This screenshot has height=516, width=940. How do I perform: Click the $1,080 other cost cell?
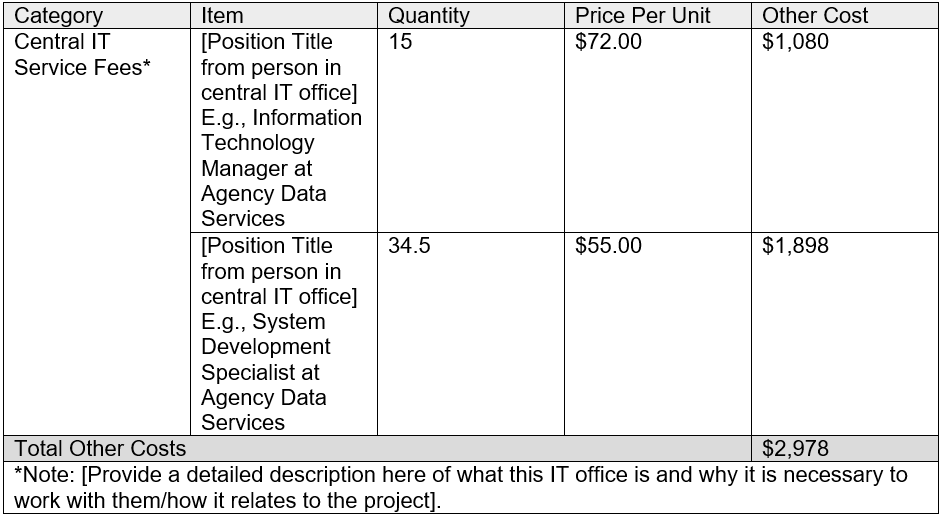point(795,42)
